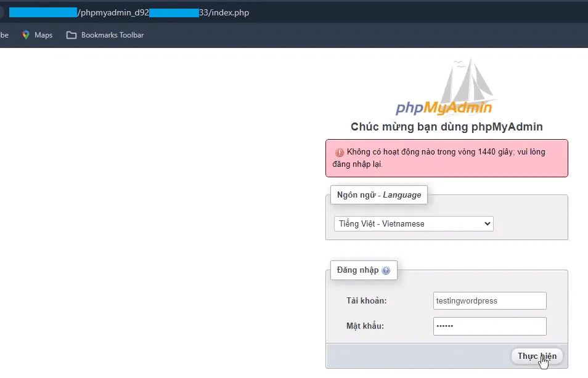The width and height of the screenshot is (588, 378).
Task: Open the Maps bookmark
Action: [37, 35]
